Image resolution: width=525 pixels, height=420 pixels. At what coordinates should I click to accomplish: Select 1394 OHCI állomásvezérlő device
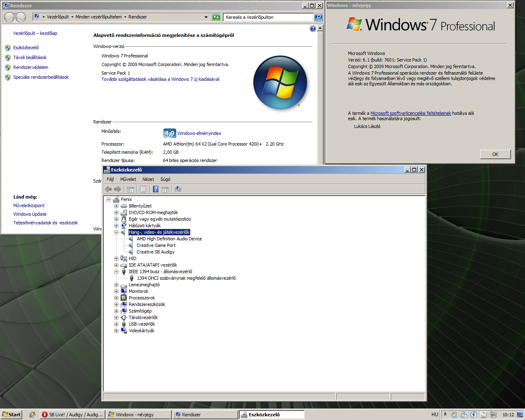[186, 278]
